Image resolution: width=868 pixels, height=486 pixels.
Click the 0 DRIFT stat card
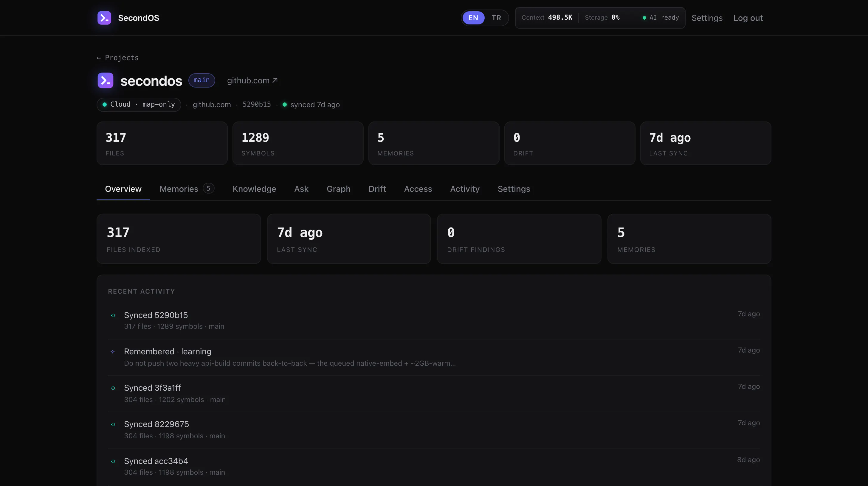(x=570, y=143)
